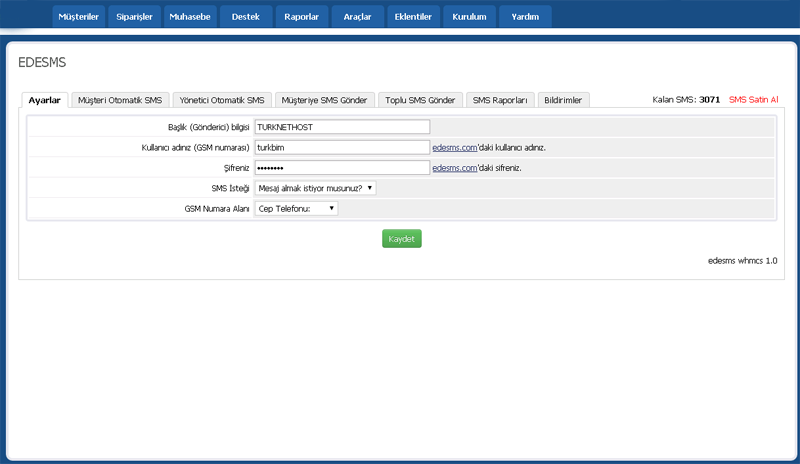Open the Kurulum menu
This screenshot has height=464, width=800.
coord(469,17)
